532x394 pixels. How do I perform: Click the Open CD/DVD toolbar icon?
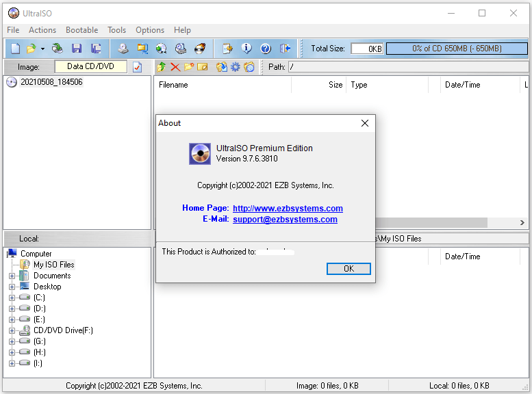58,49
